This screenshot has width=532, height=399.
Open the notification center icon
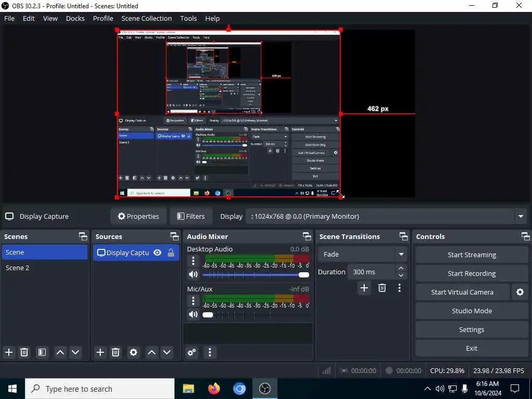coord(515,389)
